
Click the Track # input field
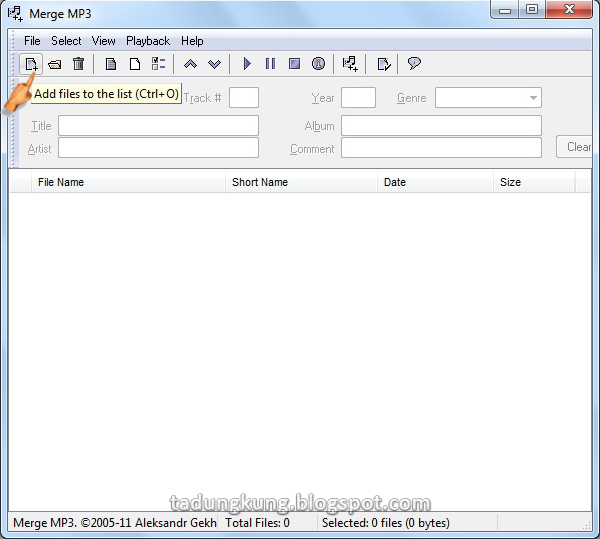click(244, 98)
